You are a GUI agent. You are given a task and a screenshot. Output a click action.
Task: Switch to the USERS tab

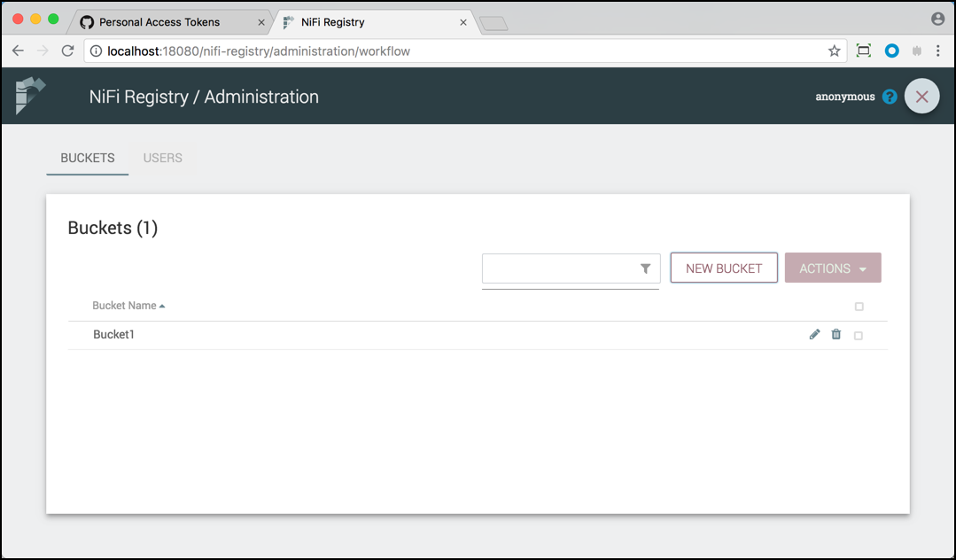click(162, 158)
